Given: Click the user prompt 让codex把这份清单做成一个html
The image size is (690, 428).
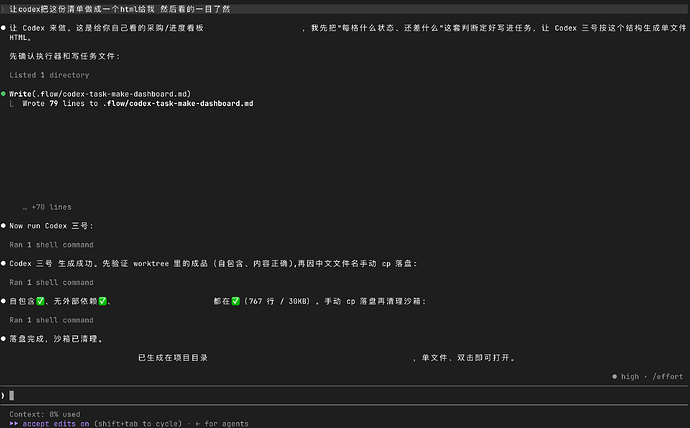Looking at the screenshot, I should click(x=120, y=9).
